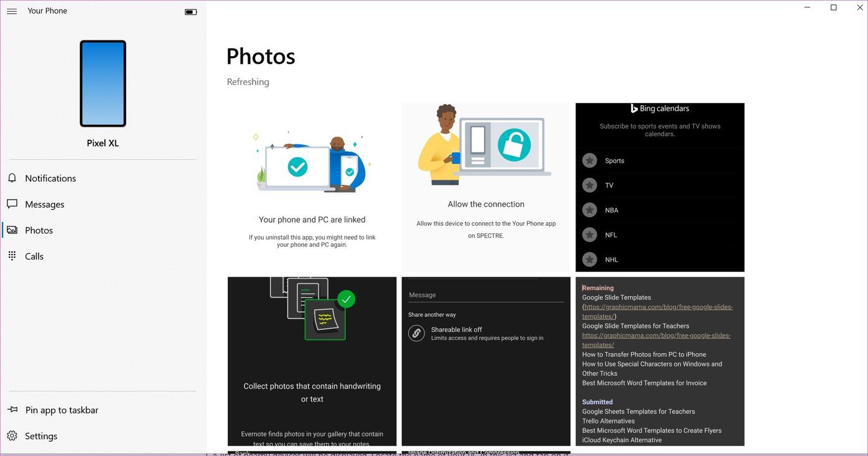Open the Evernote 'Collect photos' screenshot
This screenshot has width=868, height=456.
(312, 361)
